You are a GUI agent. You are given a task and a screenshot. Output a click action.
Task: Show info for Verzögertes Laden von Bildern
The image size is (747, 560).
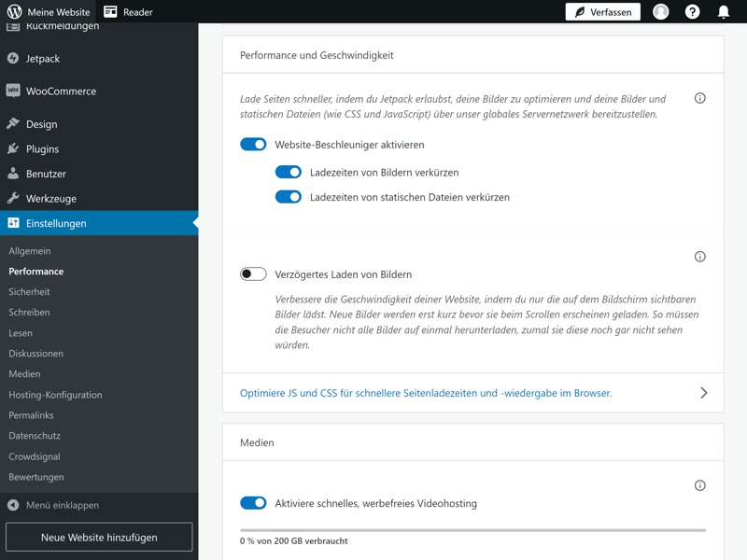(699, 257)
